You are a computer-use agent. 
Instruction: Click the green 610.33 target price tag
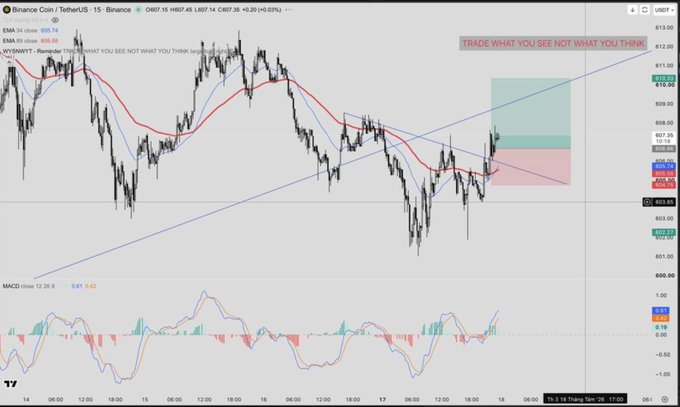tap(664, 79)
